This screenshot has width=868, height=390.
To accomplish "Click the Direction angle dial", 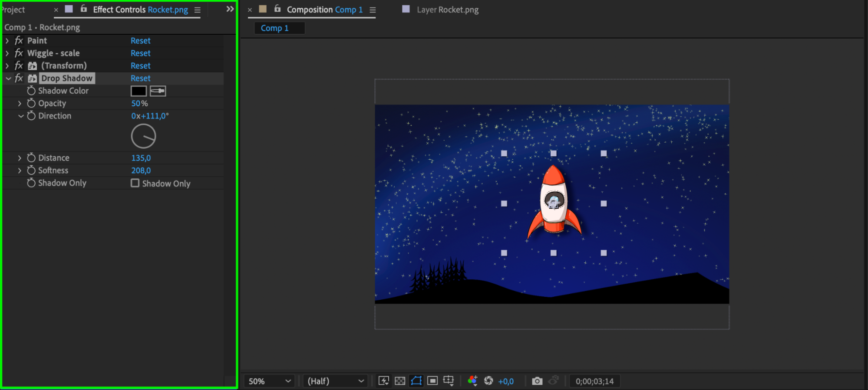I will coord(143,136).
